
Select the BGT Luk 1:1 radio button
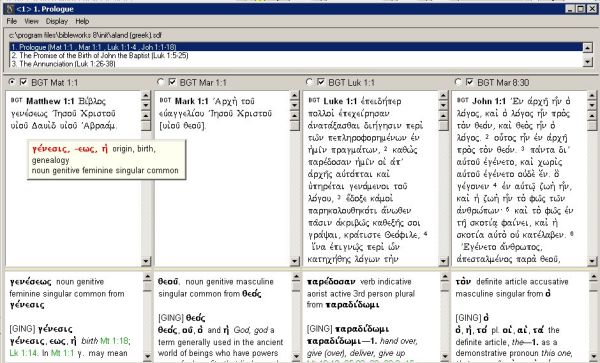(309, 82)
